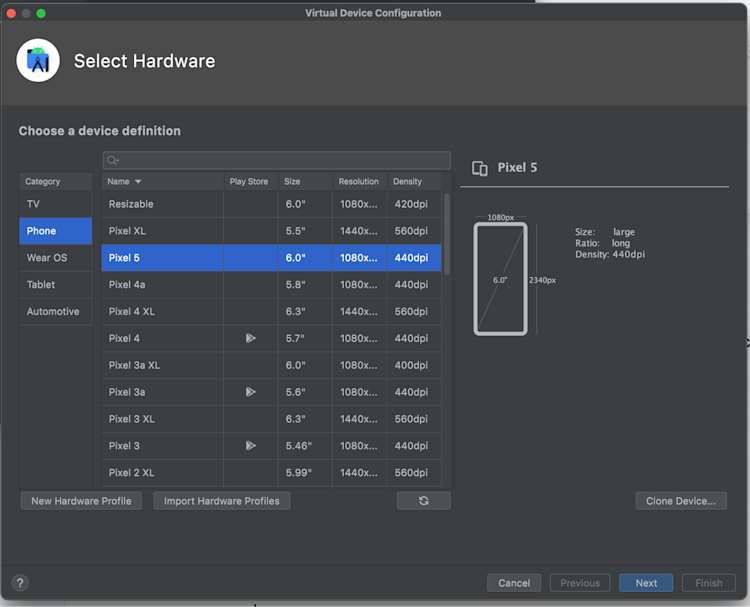Viewport: 750px width, 607px height.
Task: Select the Pixel 5 device row
Action: pyautogui.click(x=271, y=258)
